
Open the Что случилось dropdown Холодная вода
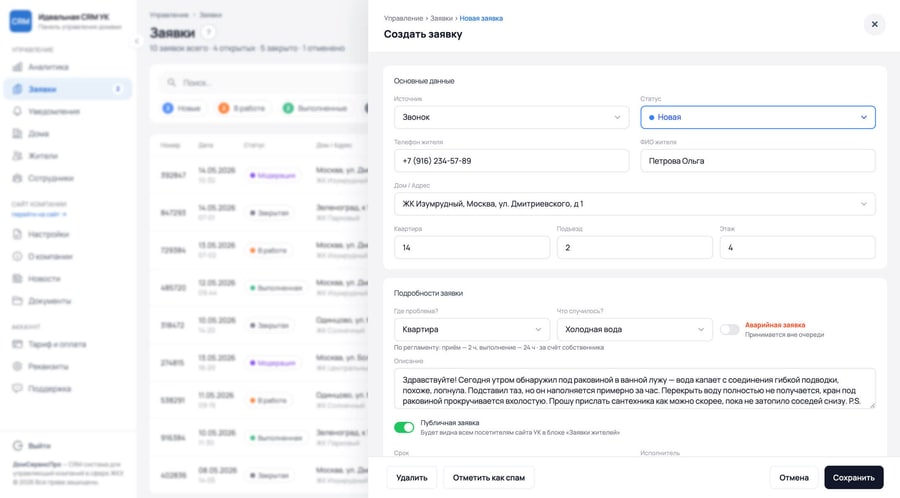coord(634,329)
